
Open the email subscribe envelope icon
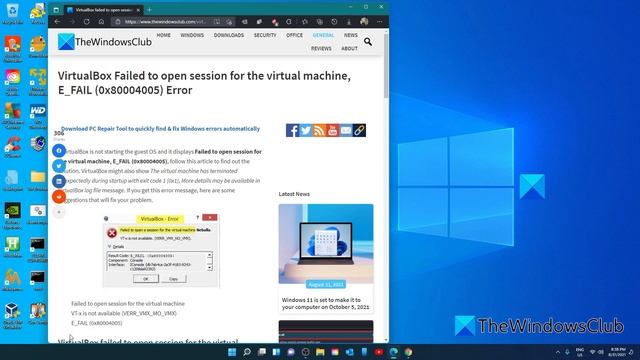[x=346, y=130]
